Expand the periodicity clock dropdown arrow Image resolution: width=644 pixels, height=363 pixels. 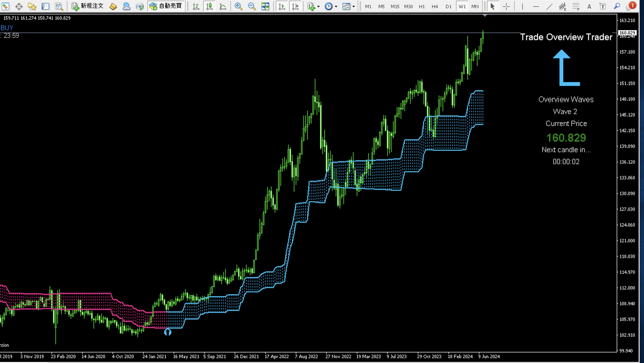tap(336, 6)
